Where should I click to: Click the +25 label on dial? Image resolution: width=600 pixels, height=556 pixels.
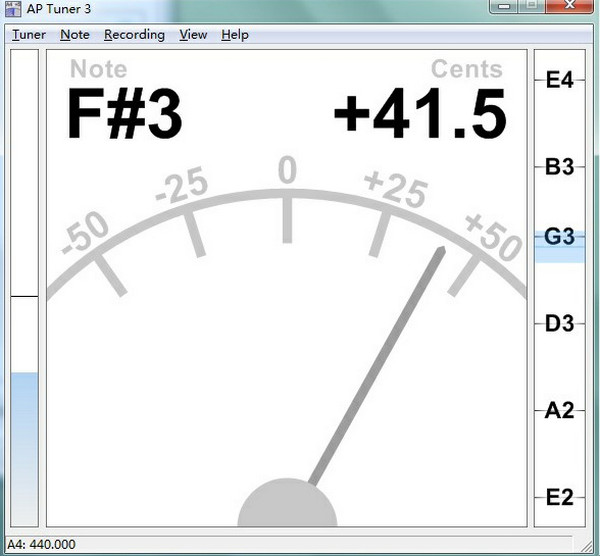(x=395, y=190)
